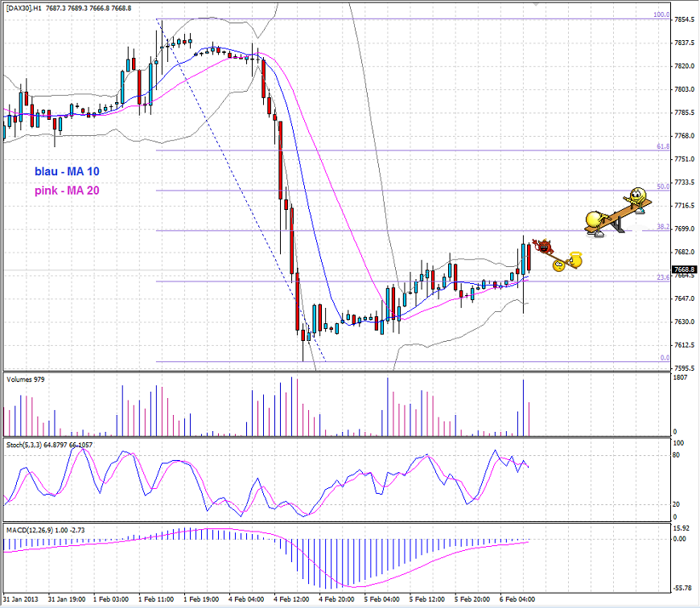
Task: Click the Fibonacci 61.8 level label
Action: click(663, 146)
